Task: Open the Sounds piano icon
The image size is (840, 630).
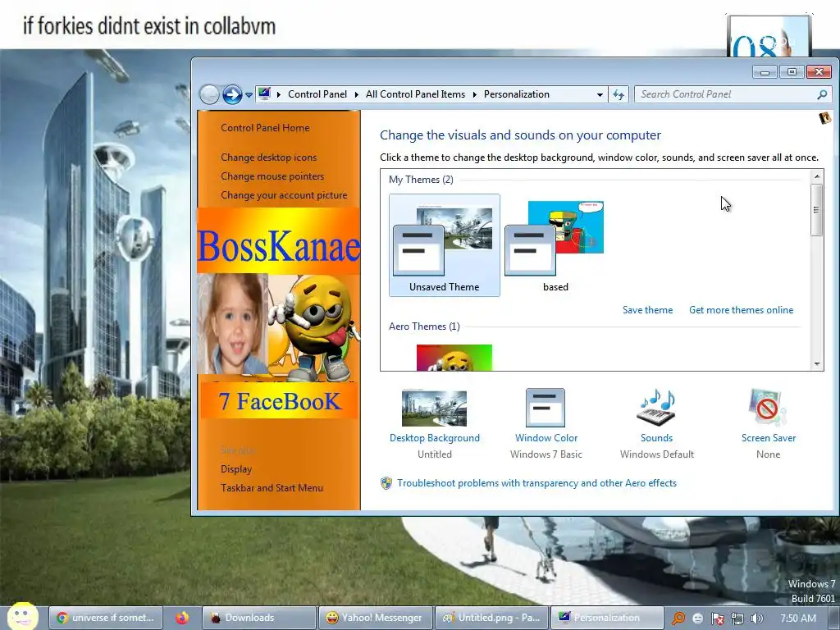Action: [x=657, y=409]
